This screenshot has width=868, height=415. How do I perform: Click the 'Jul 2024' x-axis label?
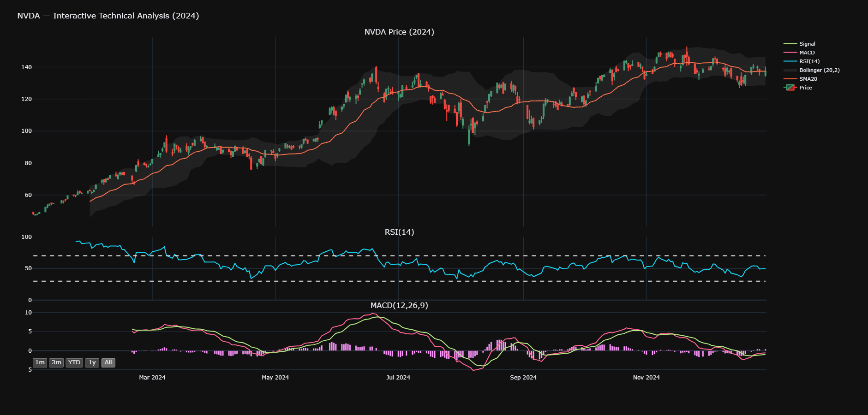(x=398, y=377)
